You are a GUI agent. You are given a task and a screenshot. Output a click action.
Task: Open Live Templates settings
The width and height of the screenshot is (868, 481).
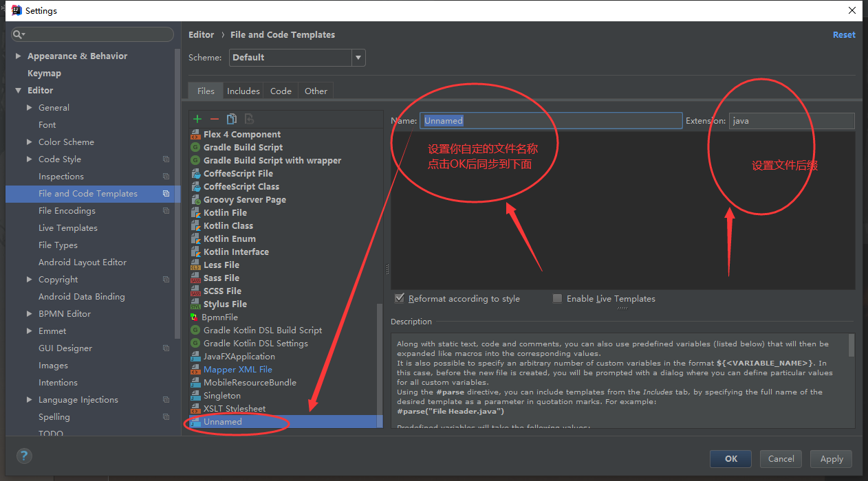point(68,228)
